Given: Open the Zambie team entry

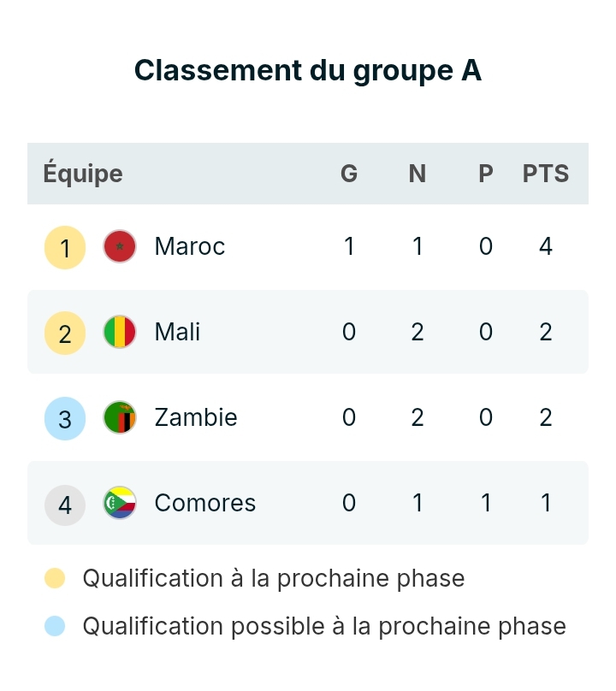Looking at the screenshot, I should [196, 417].
